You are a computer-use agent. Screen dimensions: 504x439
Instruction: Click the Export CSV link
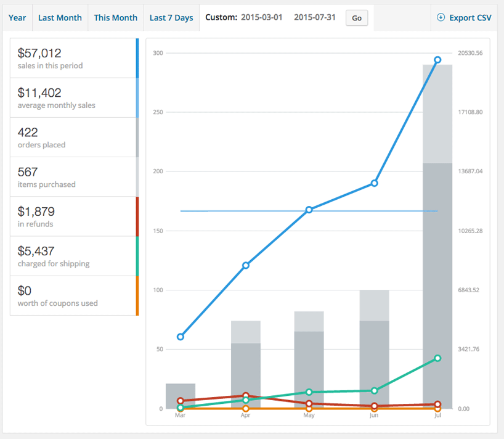(464, 18)
